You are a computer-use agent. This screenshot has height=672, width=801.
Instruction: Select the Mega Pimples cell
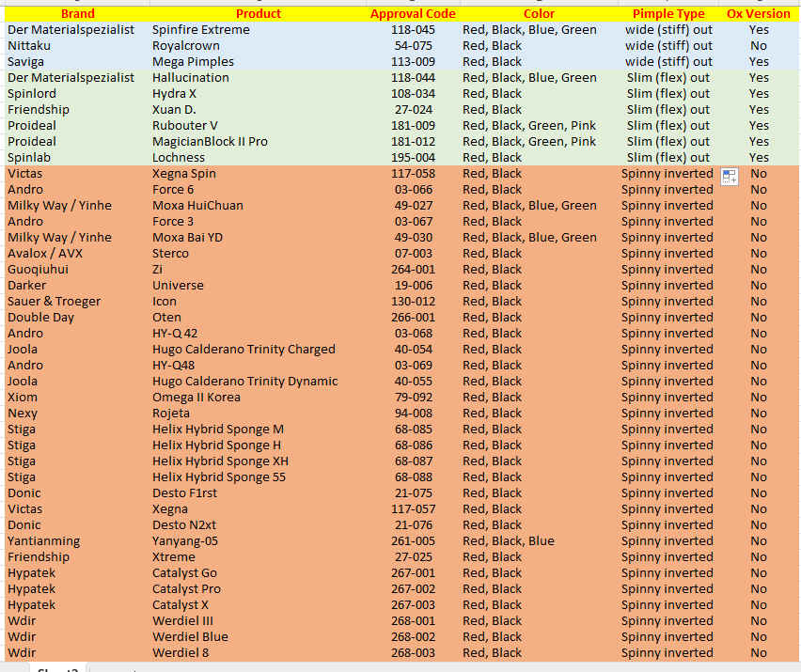click(259, 62)
